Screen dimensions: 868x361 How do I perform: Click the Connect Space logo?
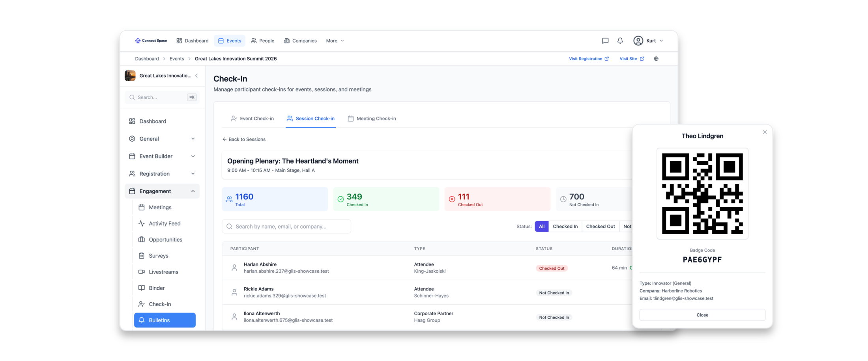tap(151, 41)
